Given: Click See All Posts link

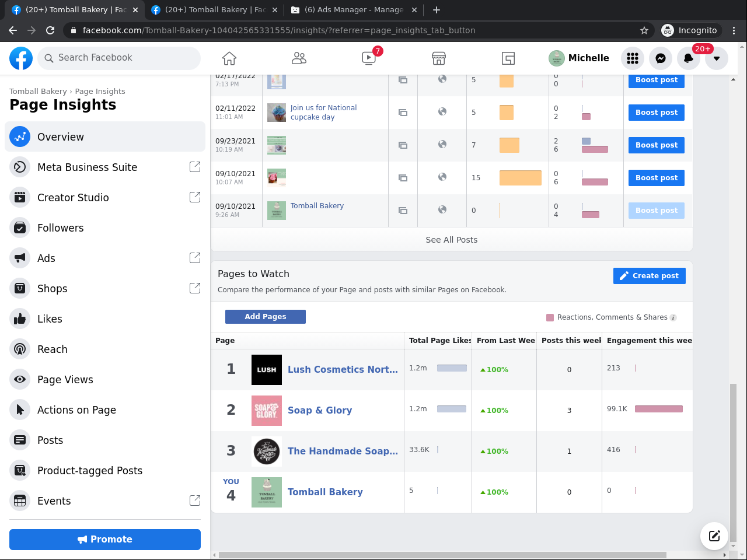Looking at the screenshot, I should 452,240.
